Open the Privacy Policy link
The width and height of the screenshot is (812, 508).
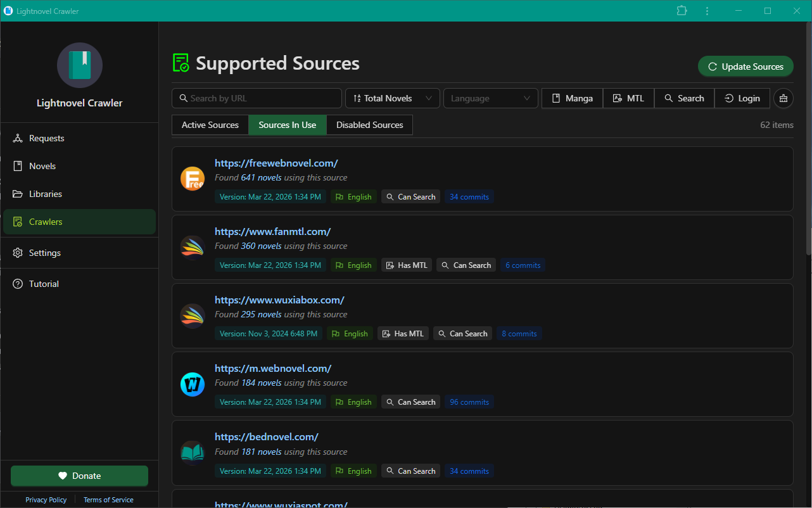point(46,500)
